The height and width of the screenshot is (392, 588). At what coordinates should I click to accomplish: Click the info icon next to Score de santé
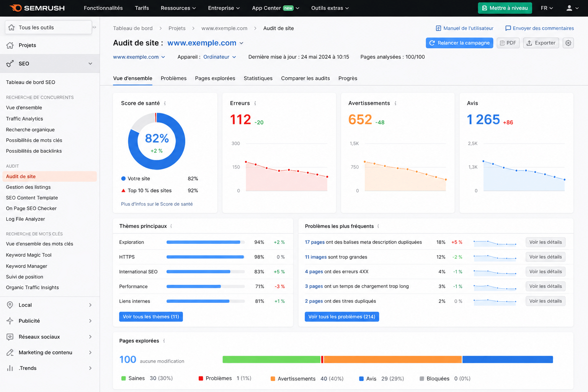165,103
